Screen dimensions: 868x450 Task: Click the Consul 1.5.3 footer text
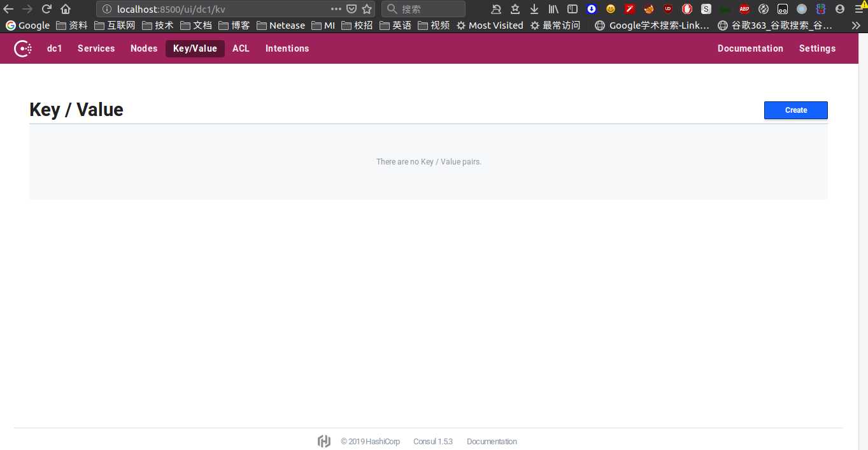[x=433, y=441]
